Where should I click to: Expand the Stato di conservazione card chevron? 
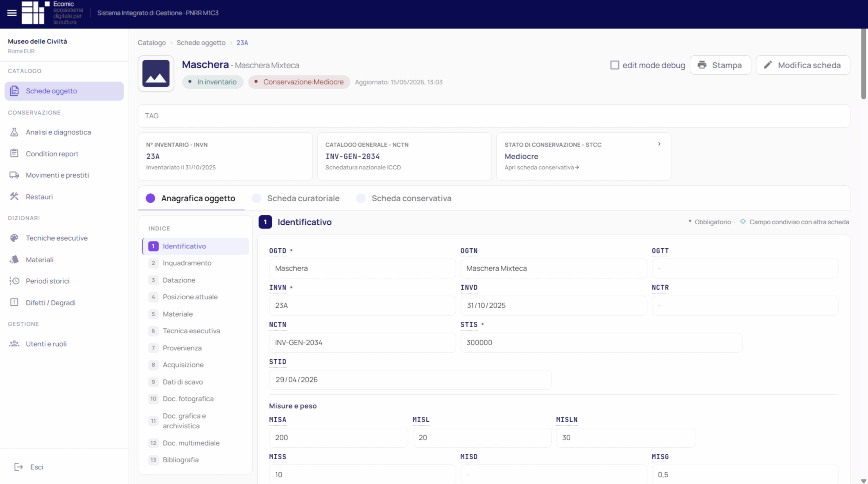[659, 144]
